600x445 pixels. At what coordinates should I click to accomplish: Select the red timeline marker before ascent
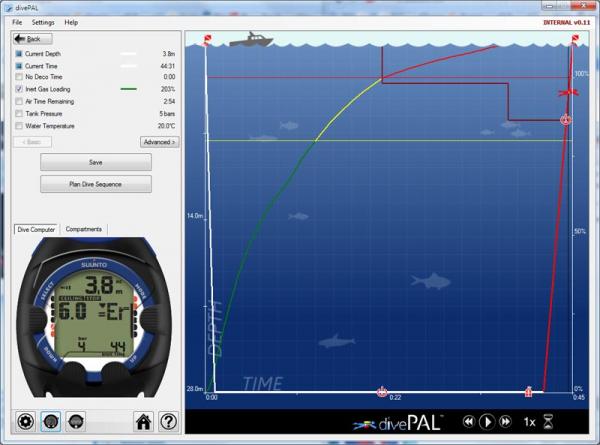click(528, 391)
